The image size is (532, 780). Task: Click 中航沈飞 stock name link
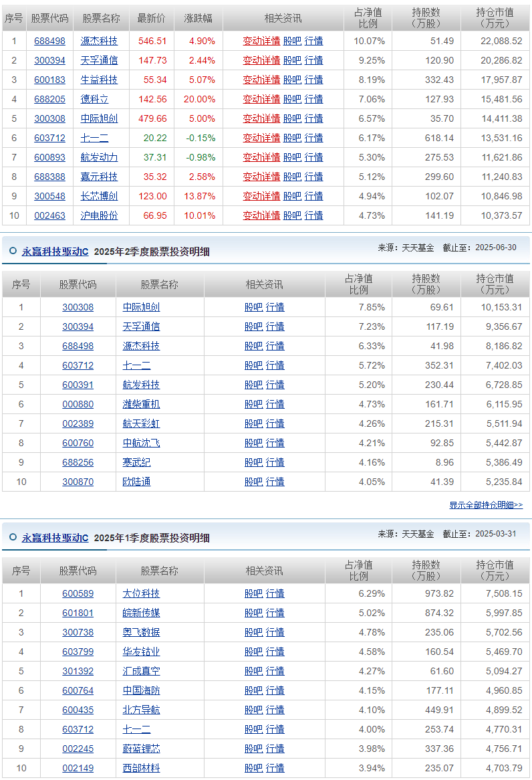tap(141, 444)
